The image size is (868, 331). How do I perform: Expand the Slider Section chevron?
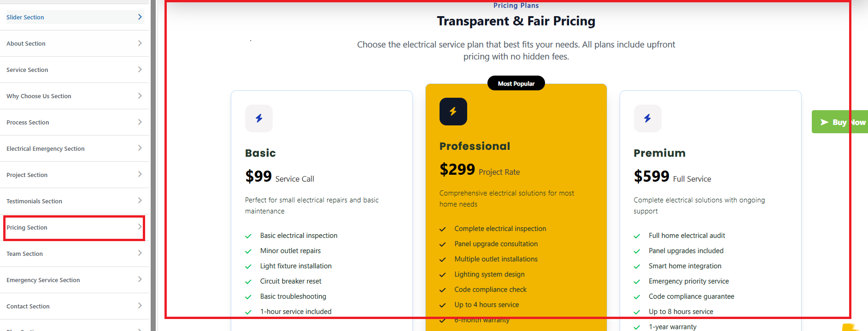[x=140, y=17]
